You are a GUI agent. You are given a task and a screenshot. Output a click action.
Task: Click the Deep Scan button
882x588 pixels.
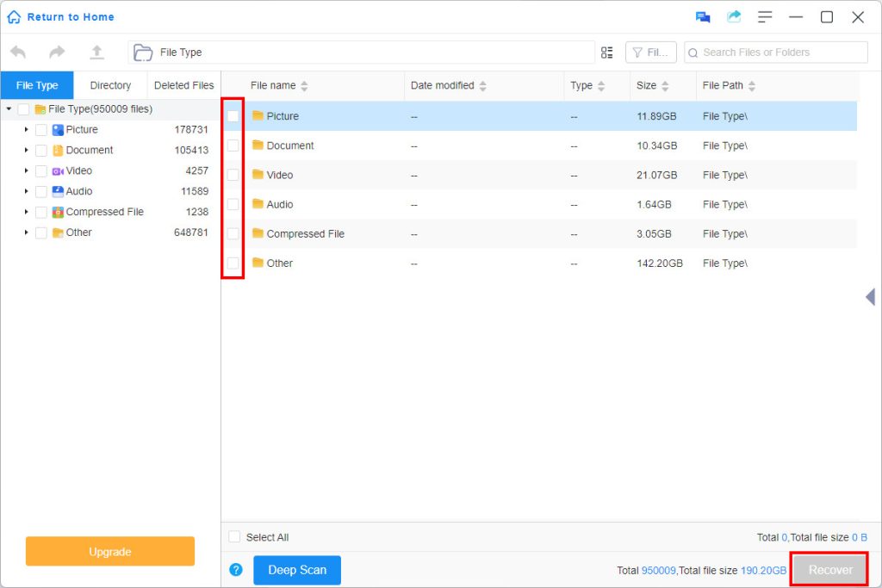point(296,570)
